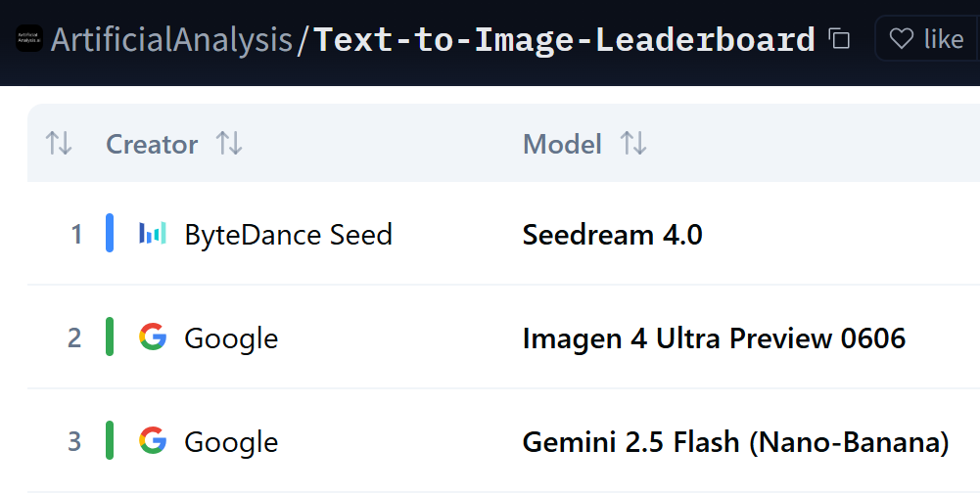
Task: Open the Text-to-Image-Leaderboard Space link
Action: [565, 40]
